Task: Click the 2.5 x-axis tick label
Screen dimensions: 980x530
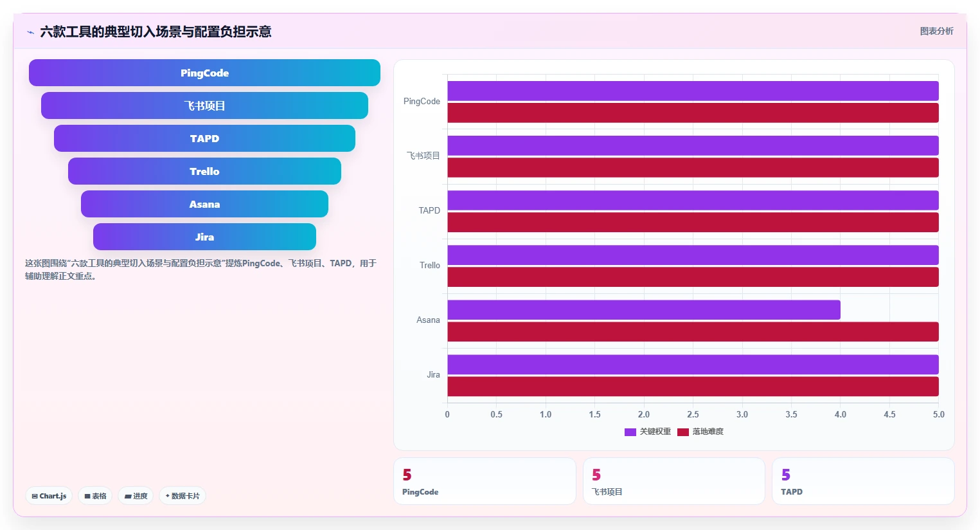Action: click(693, 414)
